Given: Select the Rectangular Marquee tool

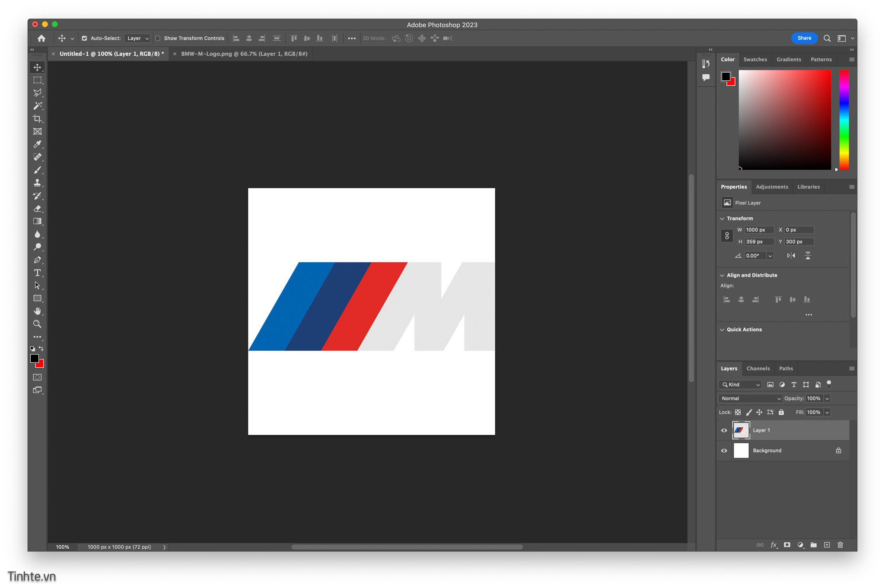Looking at the screenshot, I should pos(38,80).
